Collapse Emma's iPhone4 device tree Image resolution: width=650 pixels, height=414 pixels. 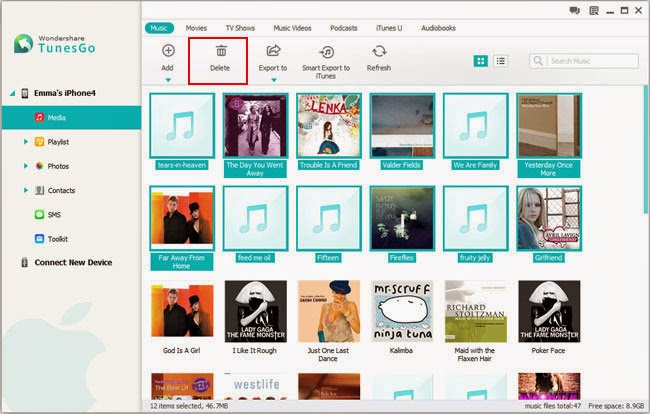click(12, 94)
